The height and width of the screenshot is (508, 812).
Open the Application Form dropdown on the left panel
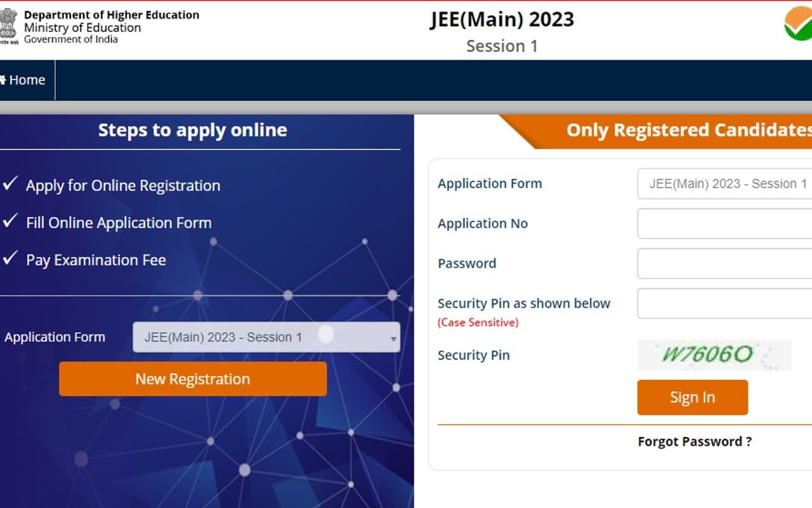pyautogui.click(x=266, y=337)
